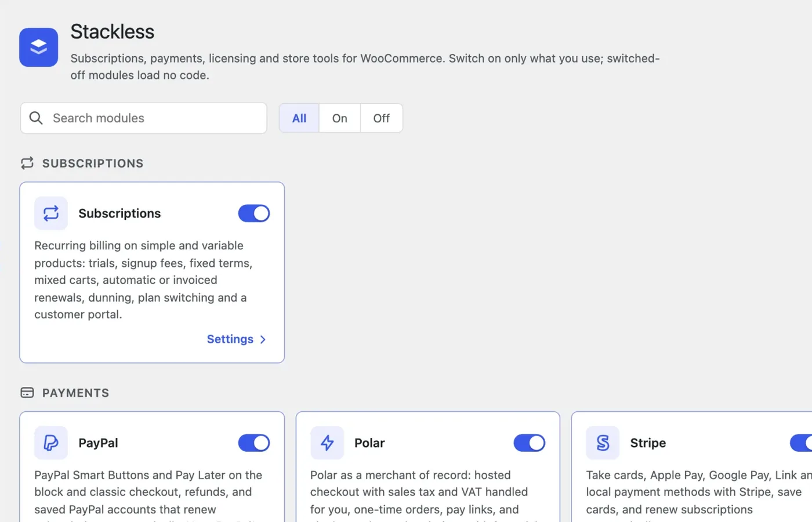Click the PayPal card title
The width and height of the screenshot is (812, 522).
[x=98, y=443]
